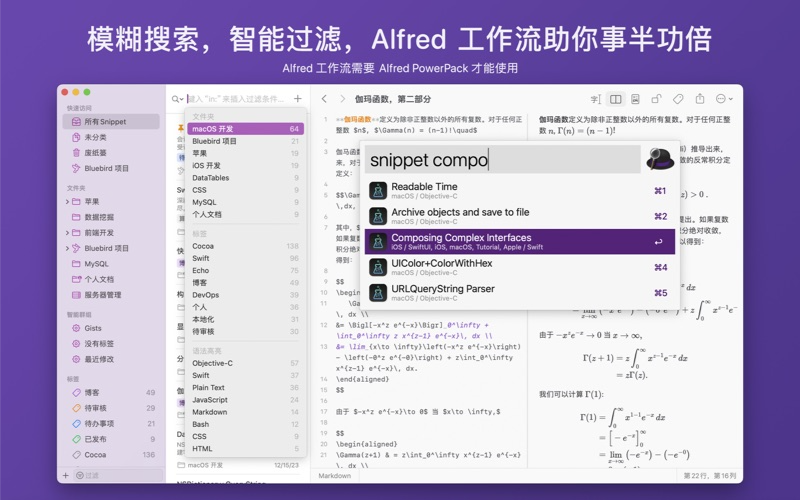Click the new snippet plus beside search
The height and width of the screenshot is (500, 800).
pyautogui.click(x=298, y=98)
